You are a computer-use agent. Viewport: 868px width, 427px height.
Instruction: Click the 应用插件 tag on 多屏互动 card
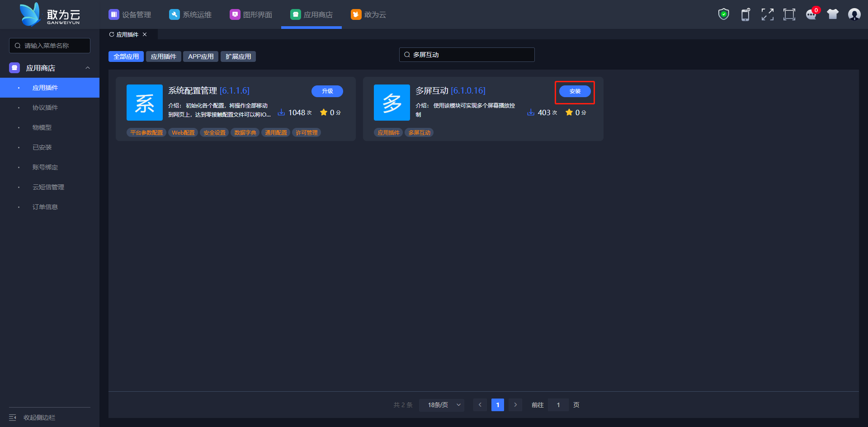tap(388, 132)
